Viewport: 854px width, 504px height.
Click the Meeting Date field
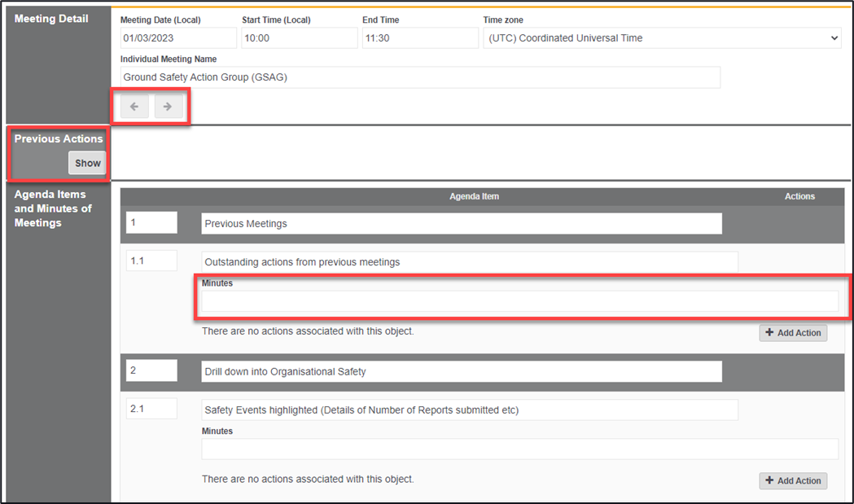178,38
